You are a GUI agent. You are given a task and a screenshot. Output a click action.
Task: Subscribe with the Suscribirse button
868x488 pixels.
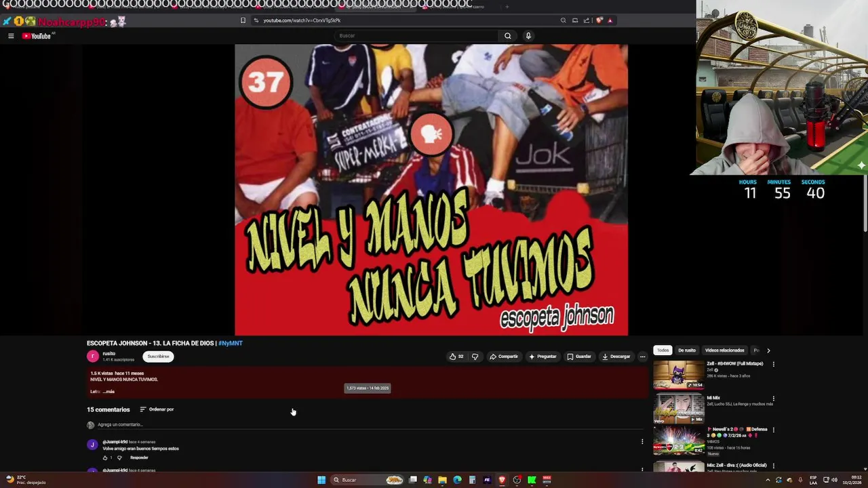(158, 357)
